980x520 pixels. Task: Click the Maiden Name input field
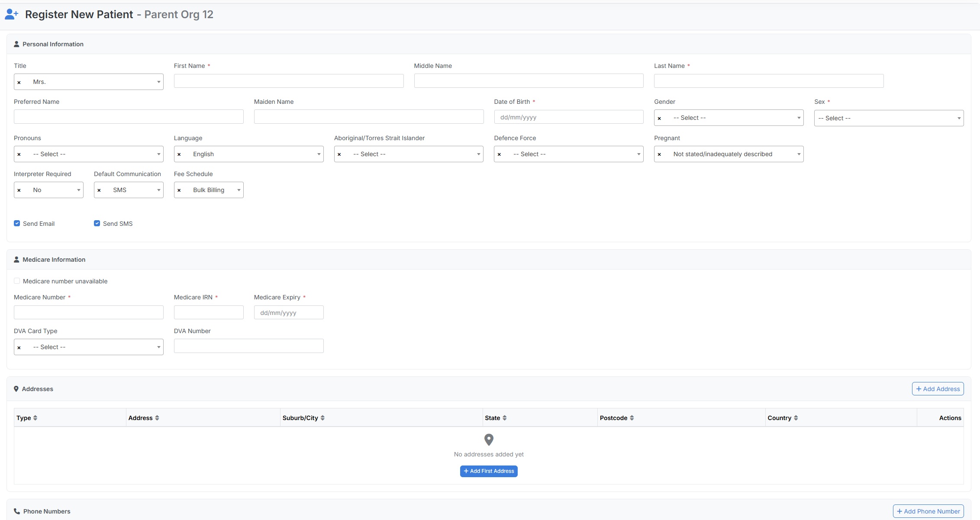click(x=369, y=117)
